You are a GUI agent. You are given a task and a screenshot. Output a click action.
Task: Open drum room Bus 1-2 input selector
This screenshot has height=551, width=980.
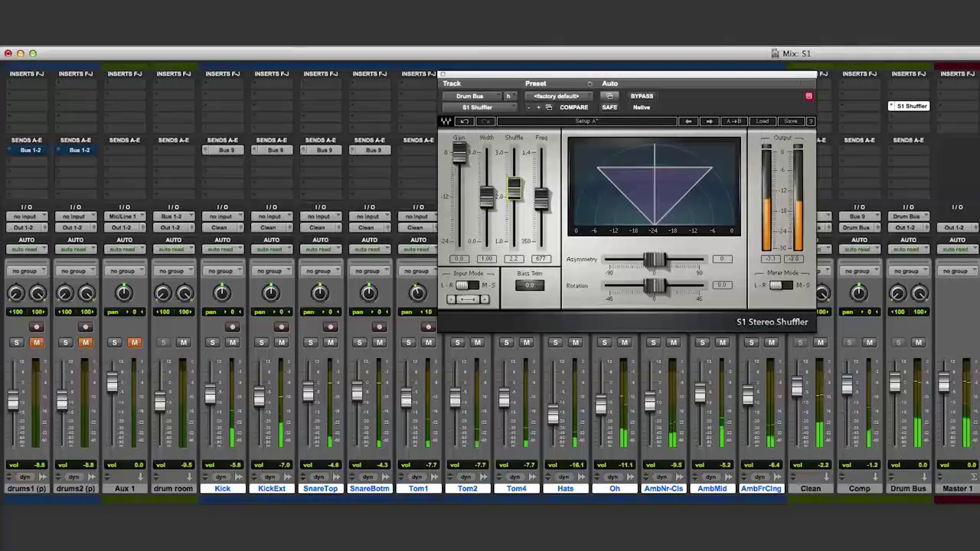(x=173, y=217)
